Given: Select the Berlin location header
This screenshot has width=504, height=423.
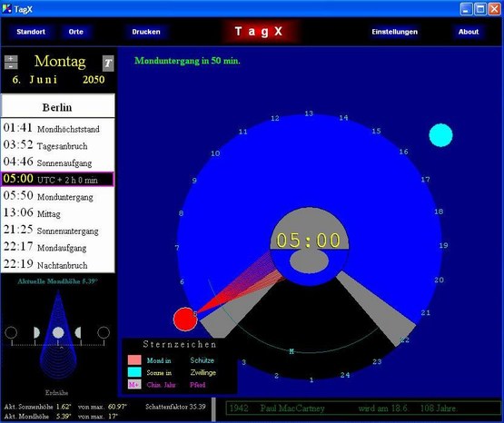Looking at the screenshot, I should (57, 106).
